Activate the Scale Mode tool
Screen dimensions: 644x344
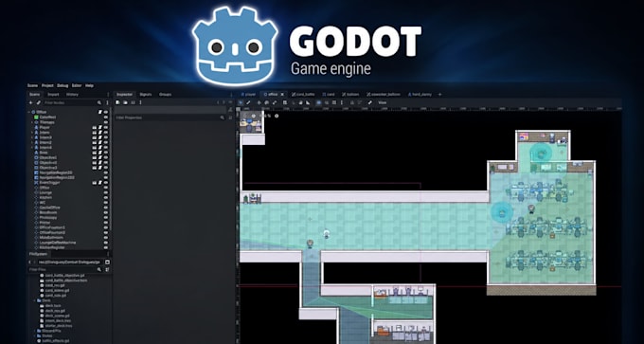tap(275, 102)
